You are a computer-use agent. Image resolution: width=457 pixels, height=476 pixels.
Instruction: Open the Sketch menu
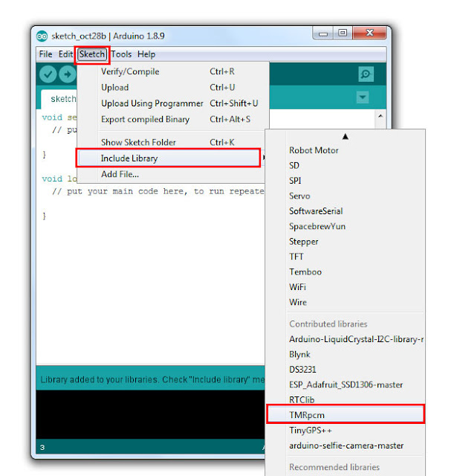92,54
